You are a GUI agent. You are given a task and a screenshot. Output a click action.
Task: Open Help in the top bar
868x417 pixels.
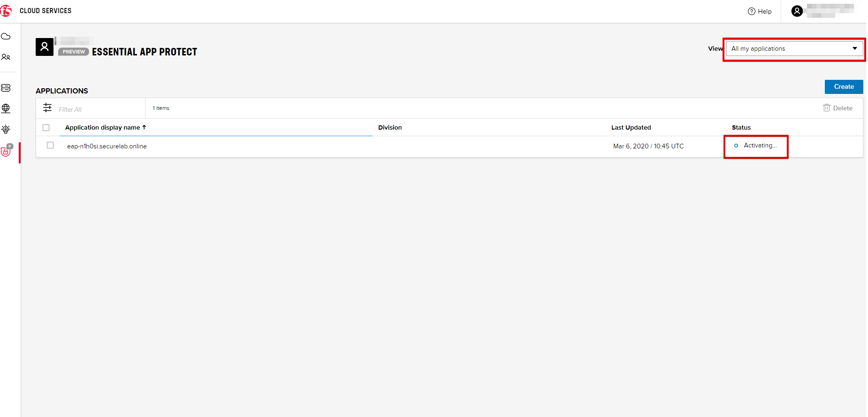(x=760, y=11)
